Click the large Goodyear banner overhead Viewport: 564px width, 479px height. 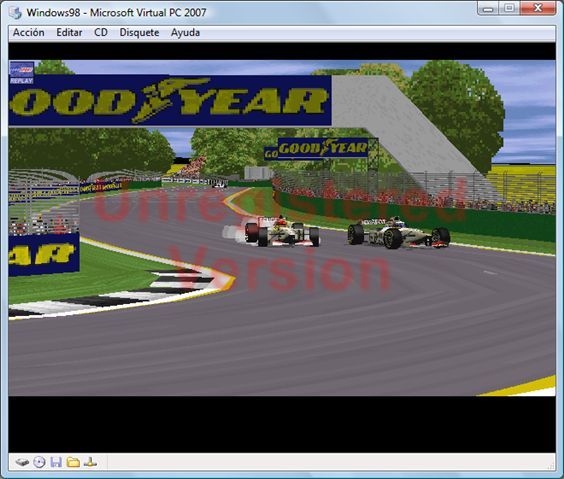click(x=170, y=100)
